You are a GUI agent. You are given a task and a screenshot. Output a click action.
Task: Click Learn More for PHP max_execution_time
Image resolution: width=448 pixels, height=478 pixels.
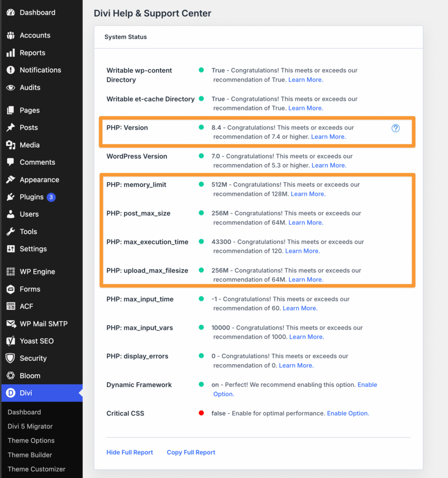coord(302,251)
